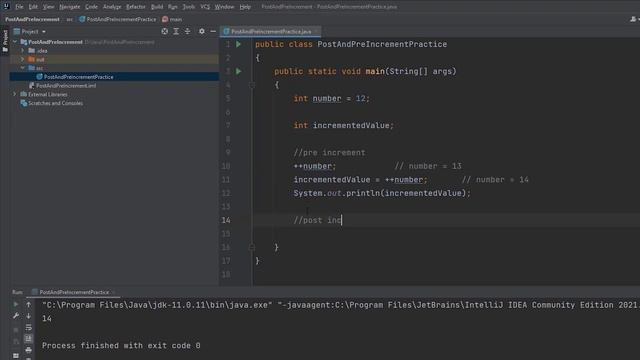Open the View menu
640x360 pixels.
(x=49, y=7)
